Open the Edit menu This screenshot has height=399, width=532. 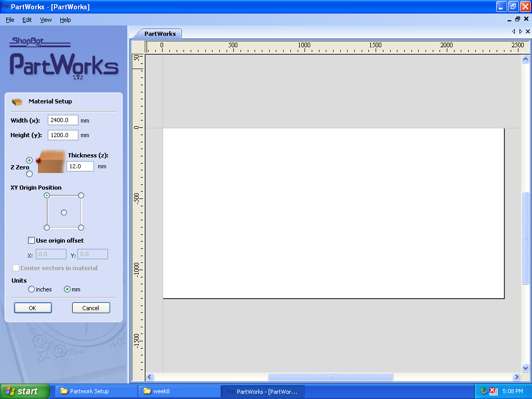27,20
